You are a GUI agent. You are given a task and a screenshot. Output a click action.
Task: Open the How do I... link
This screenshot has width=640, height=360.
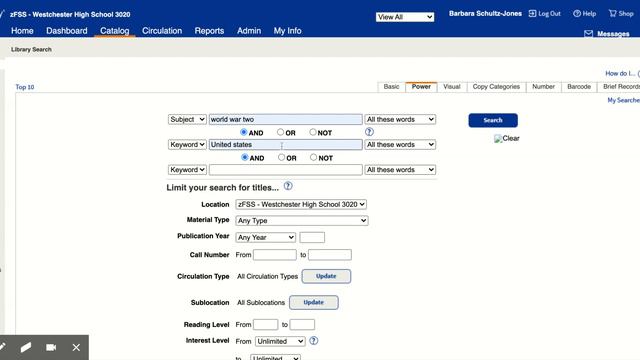coord(620,73)
